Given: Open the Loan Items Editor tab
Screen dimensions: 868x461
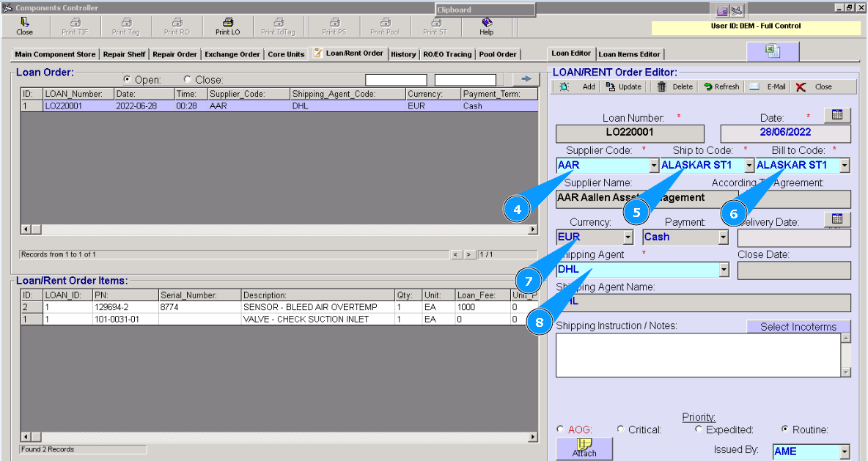Looking at the screenshot, I should pyautogui.click(x=630, y=54).
